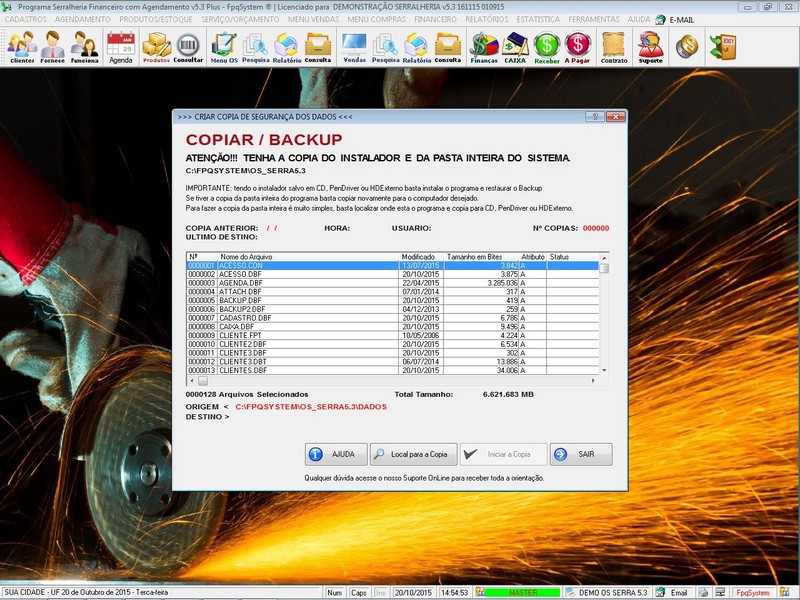This screenshot has width=800, height=600.
Task: Open the MENU VENDAS menu
Action: [313, 19]
